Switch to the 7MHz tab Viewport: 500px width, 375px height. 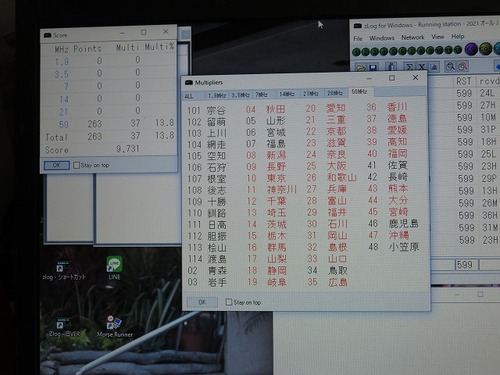point(263,95)
